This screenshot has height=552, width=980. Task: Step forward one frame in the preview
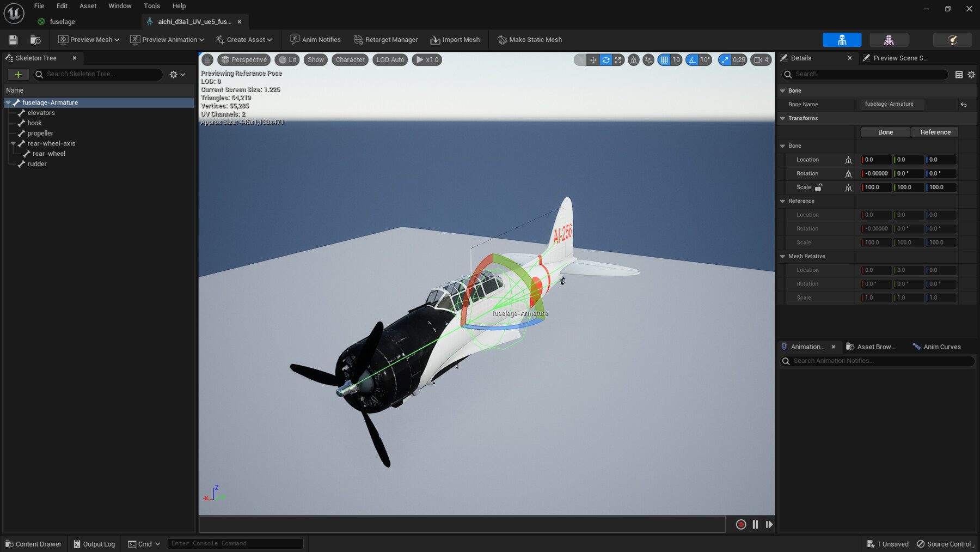click(769, 524)
